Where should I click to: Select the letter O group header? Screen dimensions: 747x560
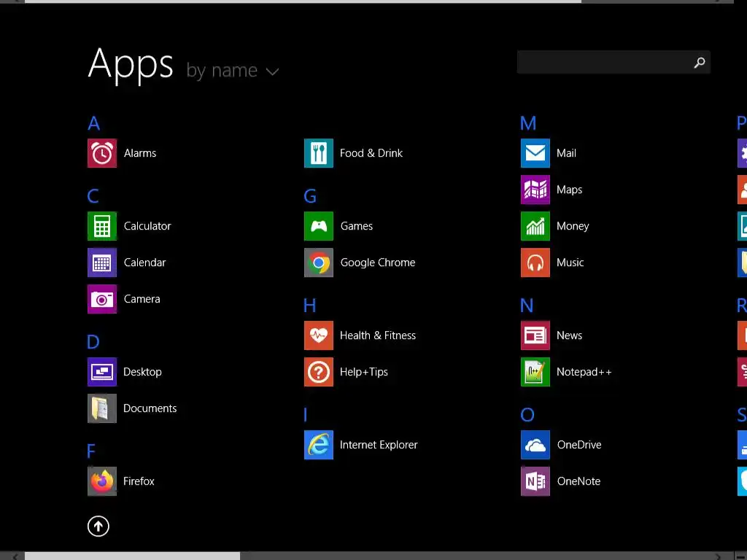527,415
